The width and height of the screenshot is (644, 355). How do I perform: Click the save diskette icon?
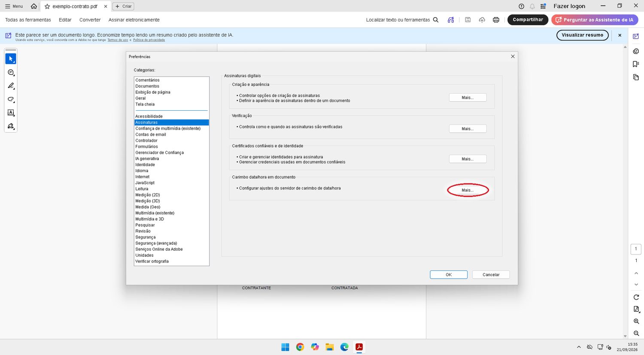tap(468, 20)
